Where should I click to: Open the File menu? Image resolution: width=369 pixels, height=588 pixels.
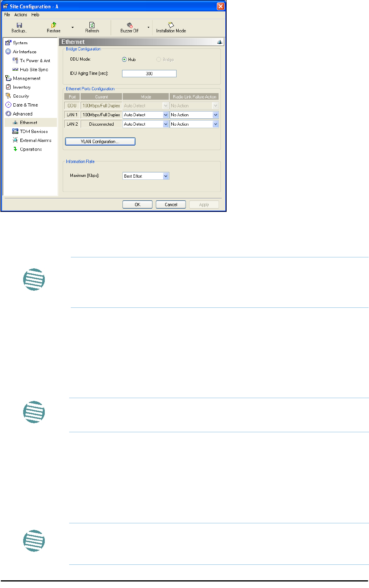coord(7,15)
